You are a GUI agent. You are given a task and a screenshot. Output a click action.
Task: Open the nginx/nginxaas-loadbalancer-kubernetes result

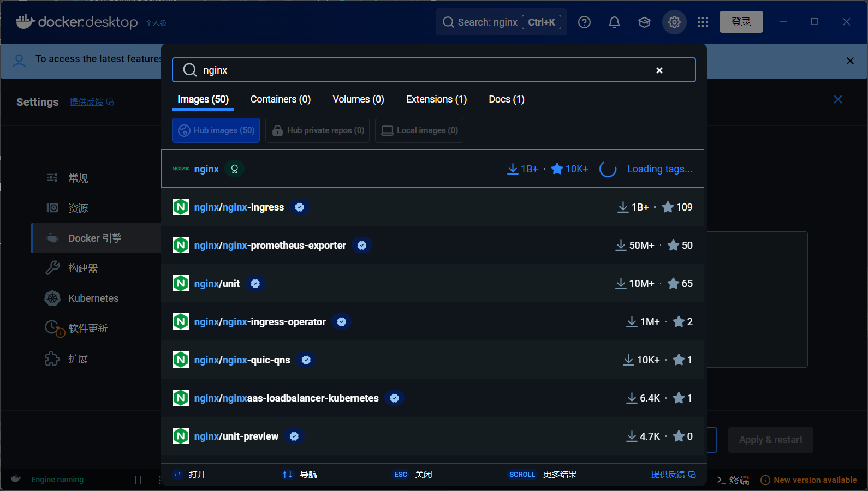[432, 398]
